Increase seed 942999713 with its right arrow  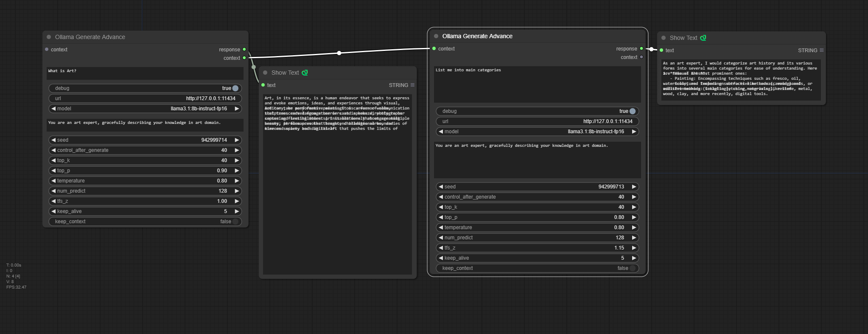coord(634,187)
